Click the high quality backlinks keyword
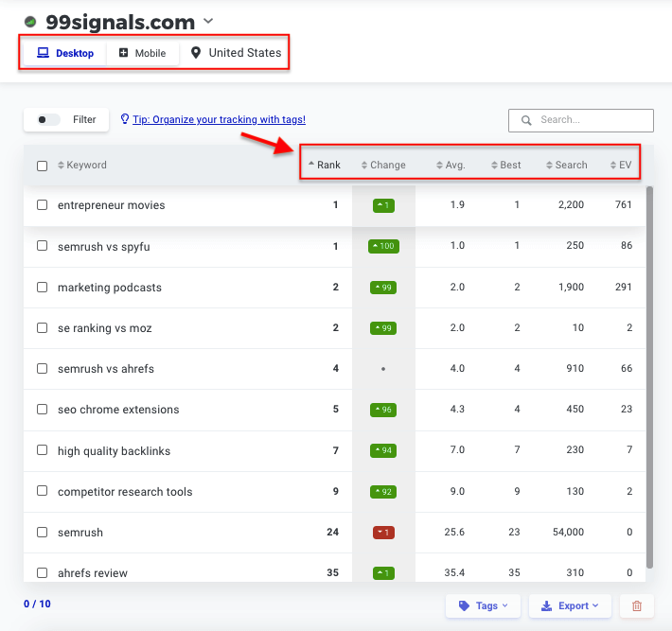The height and width of the screenshot is (631, 672). point(114,451)
